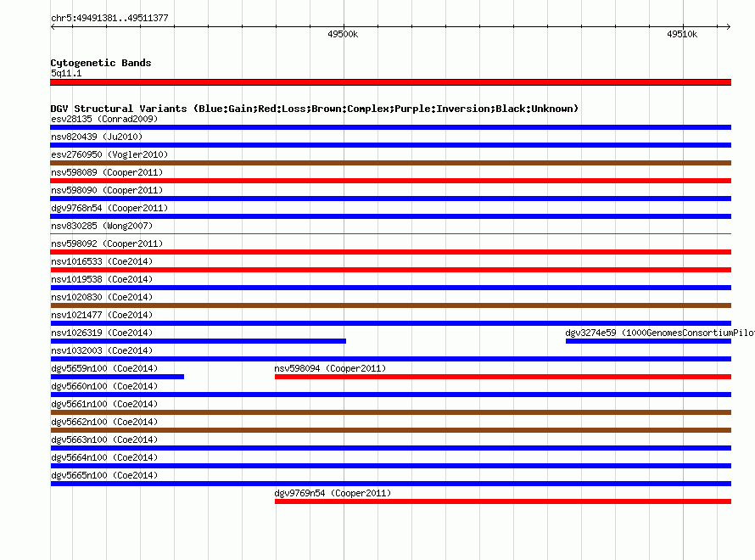Open variant dgv5660n100 (Coe2014) label
Screen dimensions: 755x560
tap(104, 386)
